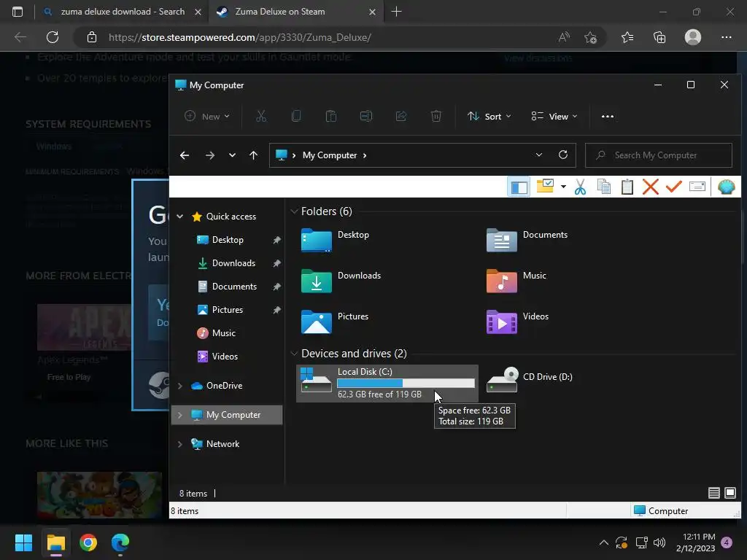The image size is (747, 560).
Task: Toggle the navigation pane icon in classic toolbar
Action: point(519,187)
